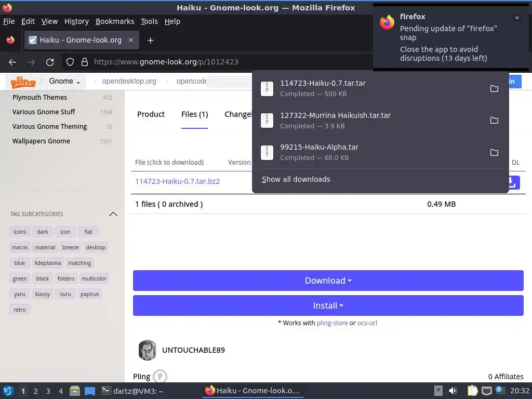532x399 pixels.
Task: Dismiss the firefox snap update notification
Action: click(517, 18)
